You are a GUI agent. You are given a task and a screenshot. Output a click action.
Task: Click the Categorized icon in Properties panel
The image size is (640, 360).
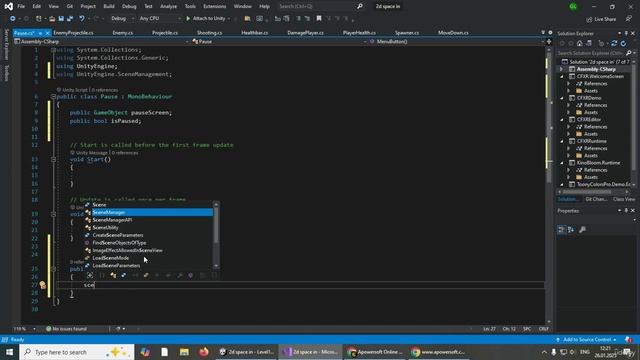[562, 230]
